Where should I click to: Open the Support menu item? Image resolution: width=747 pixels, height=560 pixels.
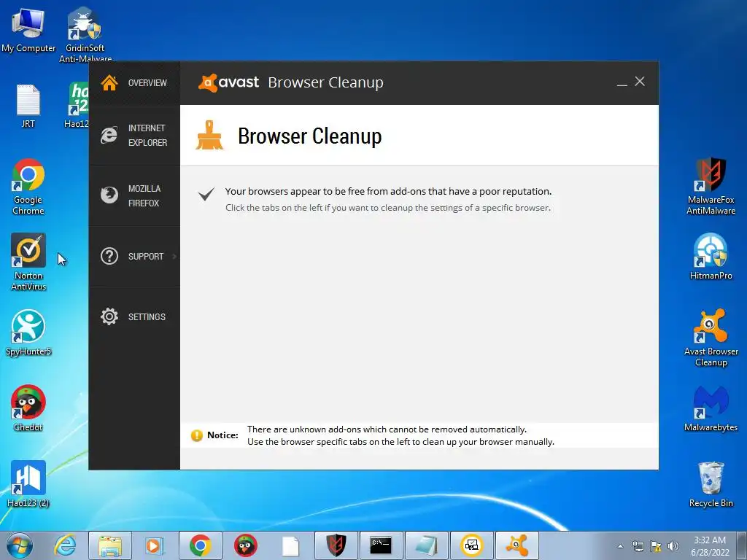click(x=134, y=256)
